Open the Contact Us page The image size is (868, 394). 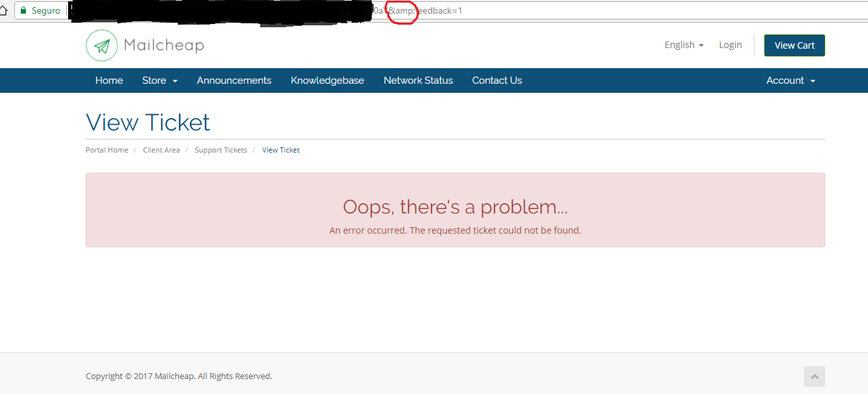click(x=497, y=80)
